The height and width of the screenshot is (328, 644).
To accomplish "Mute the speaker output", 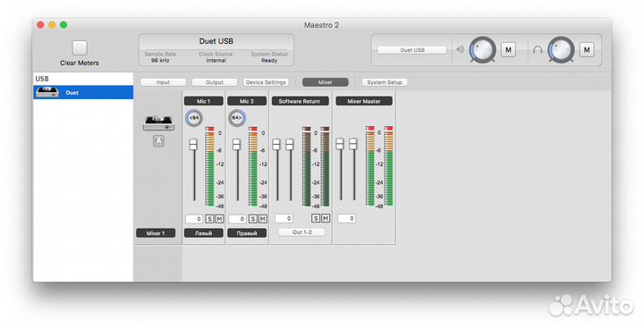I will coord(508,50).
